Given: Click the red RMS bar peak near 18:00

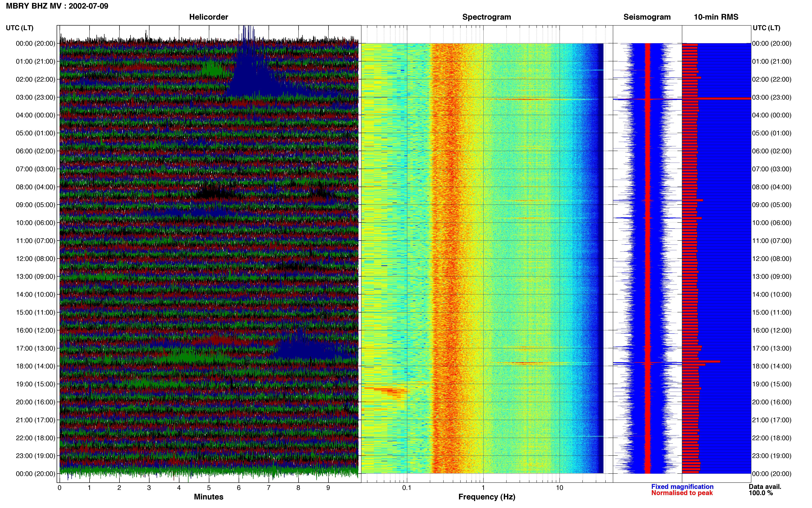Looking at the screenshot, I should pos(701,362).
